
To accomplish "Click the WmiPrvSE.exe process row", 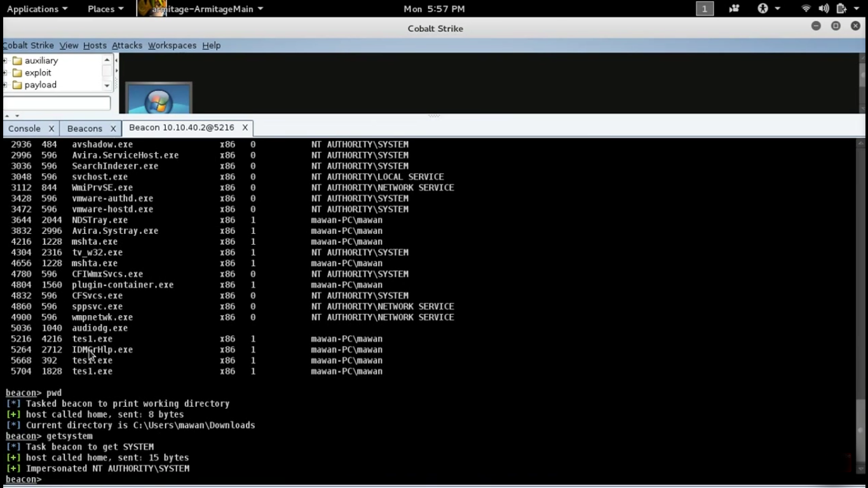I will tap(233, 187).
